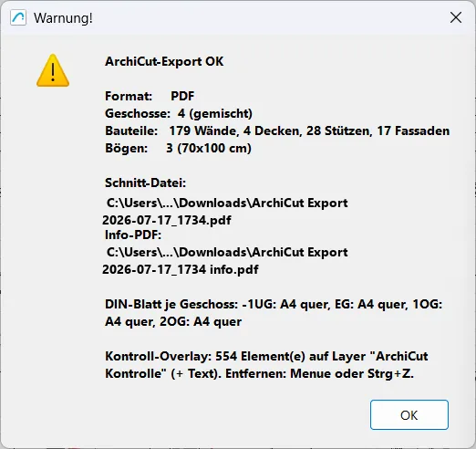Select the ArchiCut-Export OK heading
This screenshot has width=476, height=449.
(164, 61)
